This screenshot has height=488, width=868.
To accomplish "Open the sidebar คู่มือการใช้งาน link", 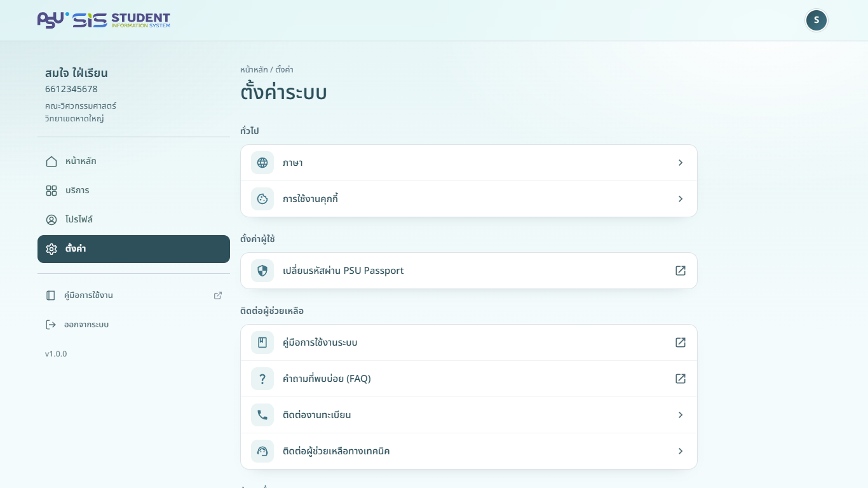I will tap(133, 295).
